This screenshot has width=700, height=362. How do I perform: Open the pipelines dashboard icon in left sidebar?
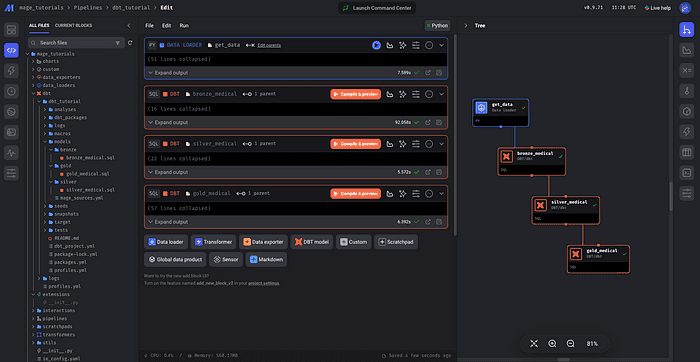click(11, 30)
